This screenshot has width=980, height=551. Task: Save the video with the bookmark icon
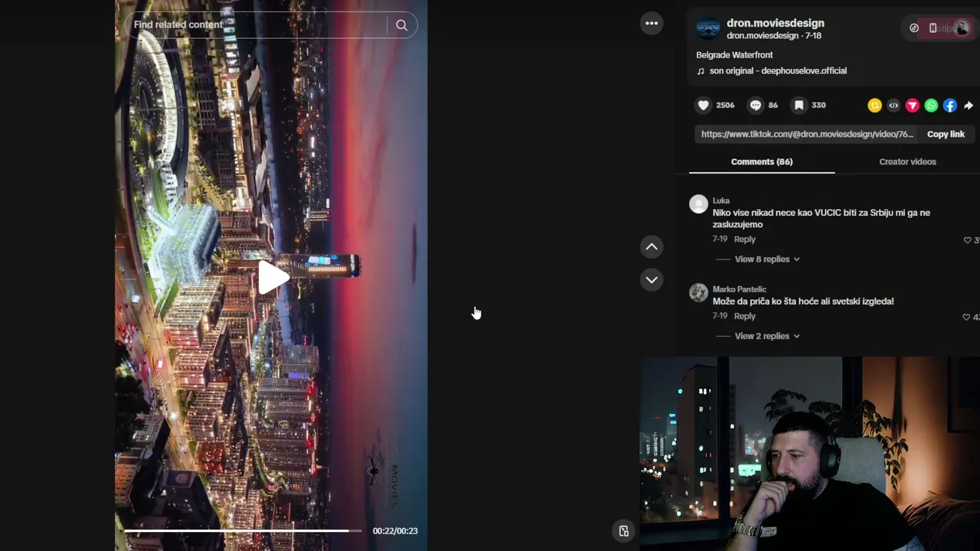tap(799, 106)
